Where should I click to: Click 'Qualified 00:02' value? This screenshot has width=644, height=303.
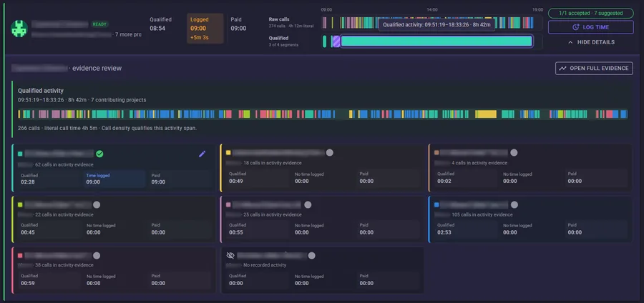[466, 177]
